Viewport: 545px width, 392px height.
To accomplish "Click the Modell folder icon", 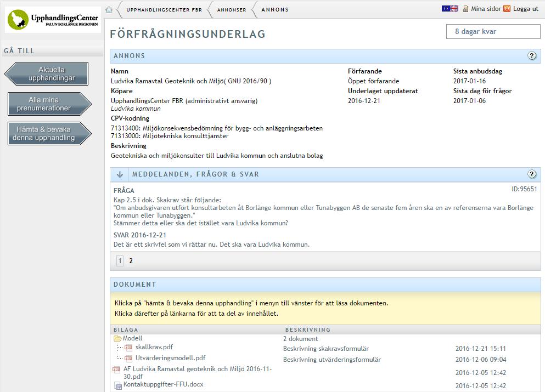I will [x=117, y=338].
